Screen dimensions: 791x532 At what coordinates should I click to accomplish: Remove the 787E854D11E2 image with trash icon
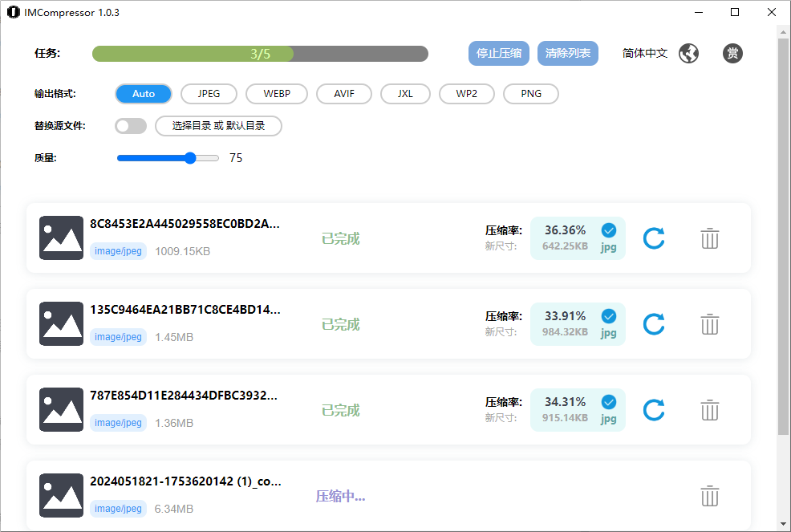[709, 410]
